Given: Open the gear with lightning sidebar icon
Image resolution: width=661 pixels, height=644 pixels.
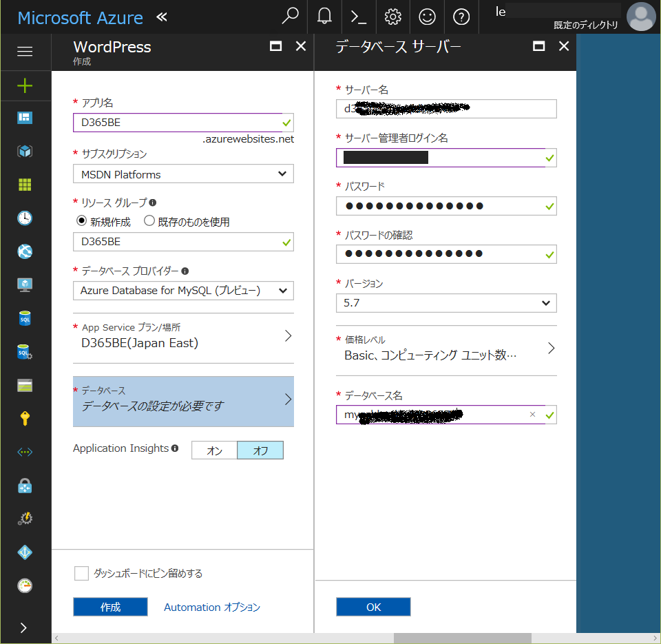Looking at the screenshot, I should point(25,519).
